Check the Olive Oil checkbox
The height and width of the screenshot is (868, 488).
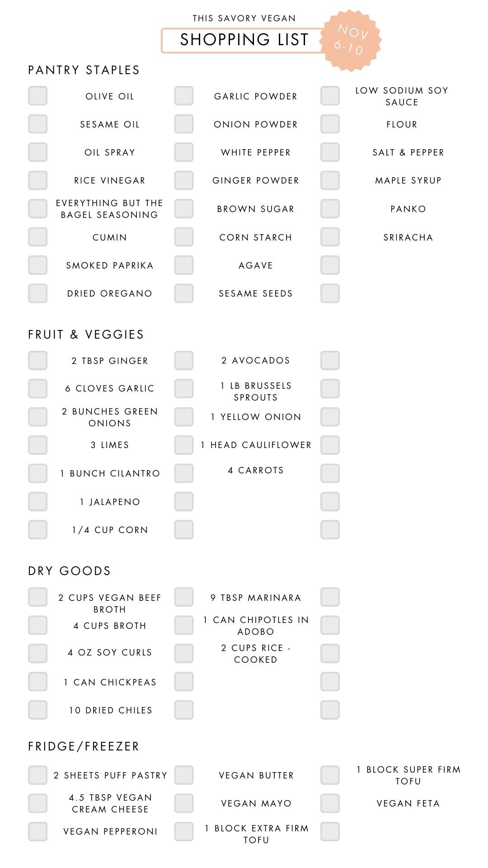coord(38,96)
